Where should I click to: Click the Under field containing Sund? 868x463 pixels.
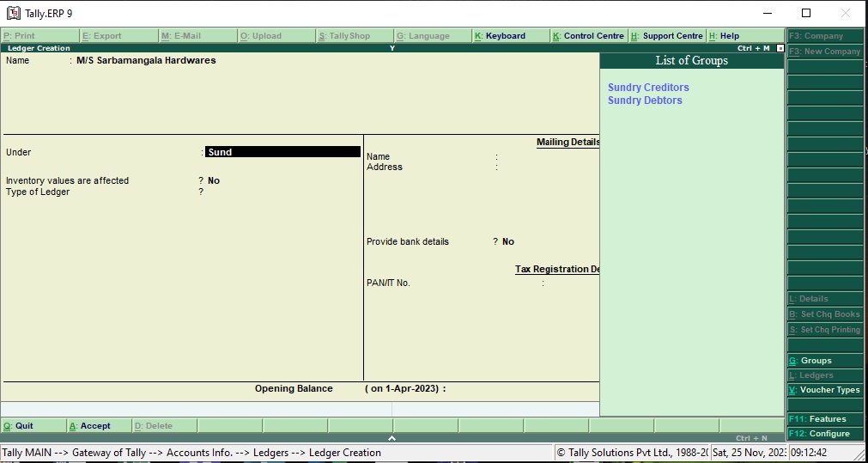pos(282,152)
